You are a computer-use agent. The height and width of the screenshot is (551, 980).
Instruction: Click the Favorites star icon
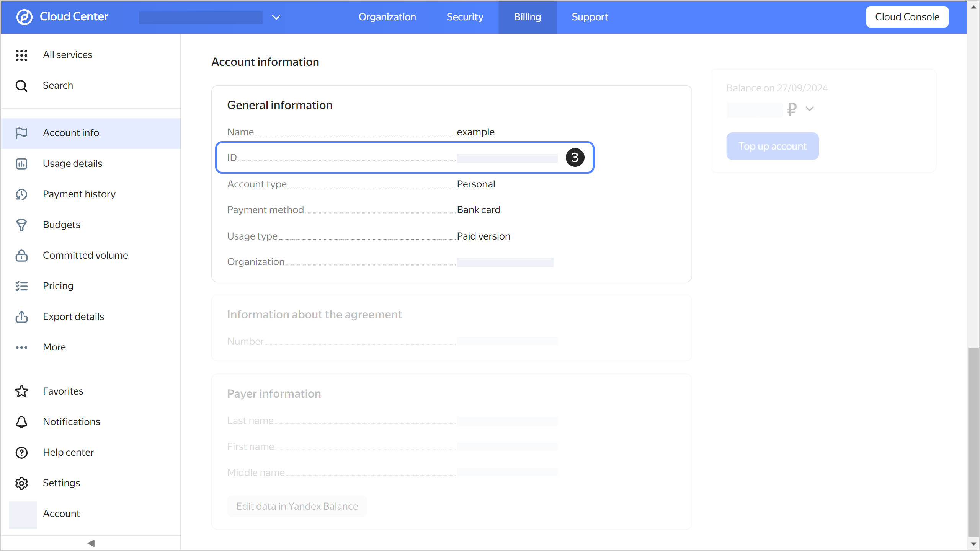[21, 391]
